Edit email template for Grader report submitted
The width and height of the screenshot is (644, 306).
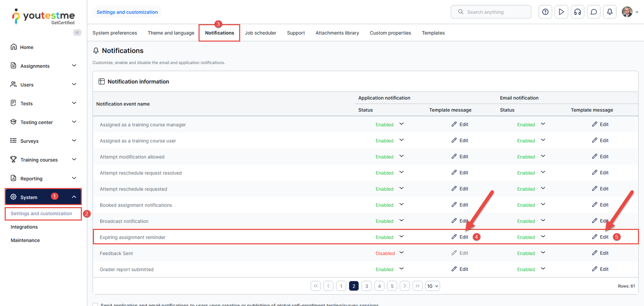coord(600,269)
